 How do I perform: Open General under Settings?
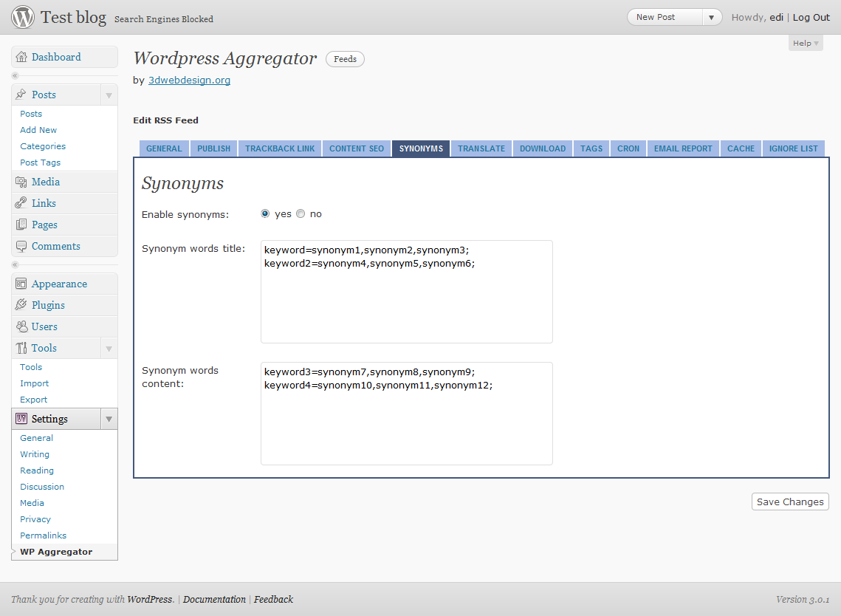pos(36,438)
